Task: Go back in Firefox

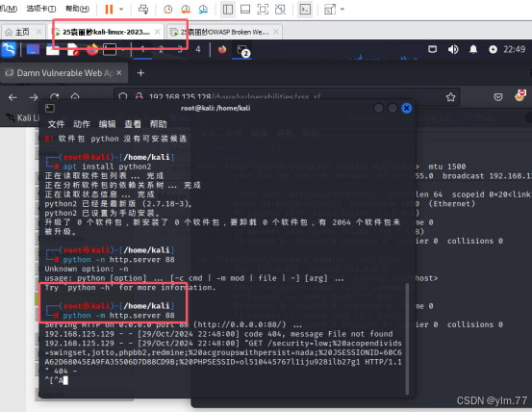Action: (13, 97)
